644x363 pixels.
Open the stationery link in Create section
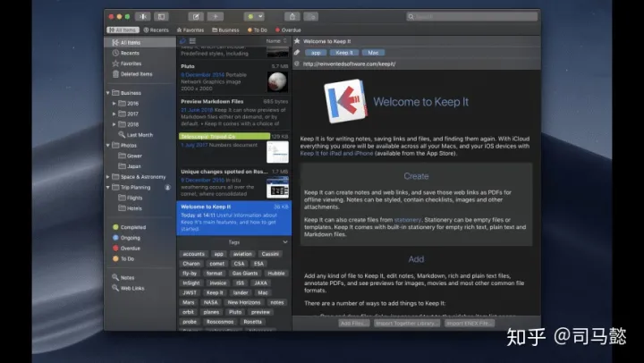pos(408,220)
